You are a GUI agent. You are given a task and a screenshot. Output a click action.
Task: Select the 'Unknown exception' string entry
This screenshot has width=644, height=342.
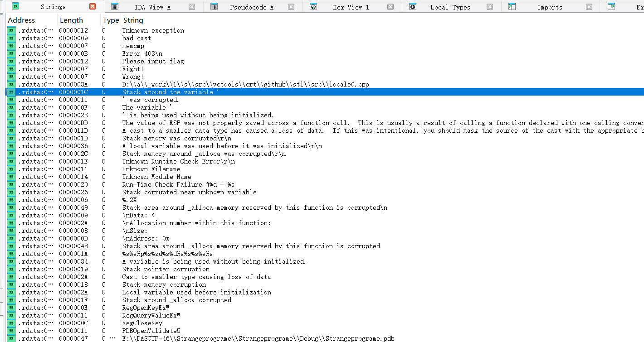tap(153, 30)
